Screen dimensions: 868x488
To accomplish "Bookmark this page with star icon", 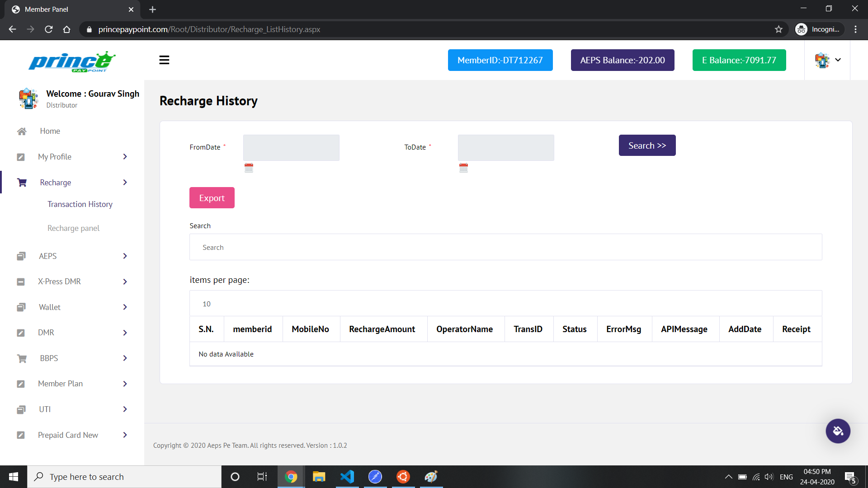I will click(x=778, y=29).
